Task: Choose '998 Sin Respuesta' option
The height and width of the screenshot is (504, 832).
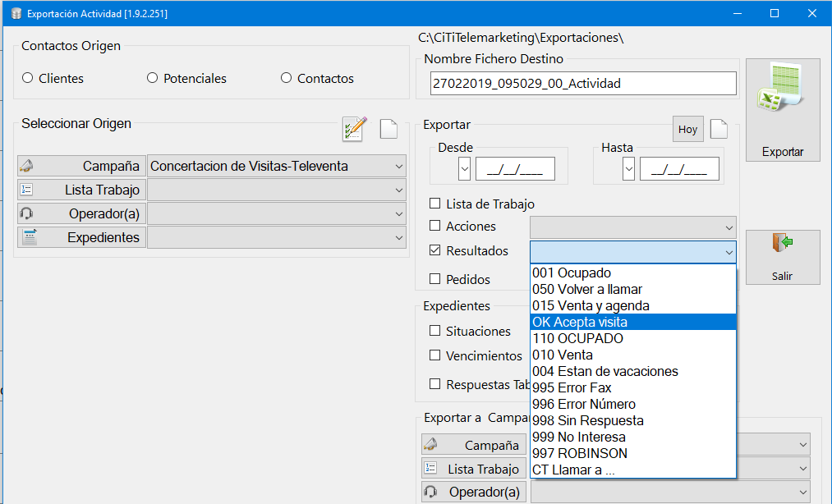Action: 633,421
